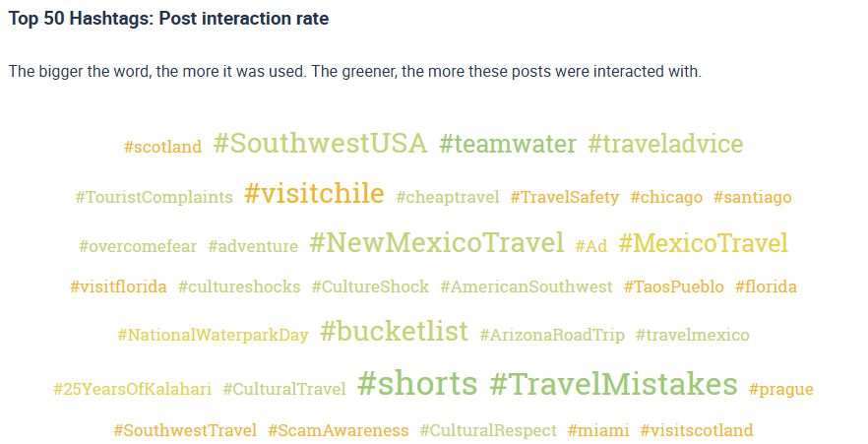Viewport: 868px width, 444px height.
Task: Click the #visitscotland hashtag
Action: pyautogui.click(x=696, y=431)
